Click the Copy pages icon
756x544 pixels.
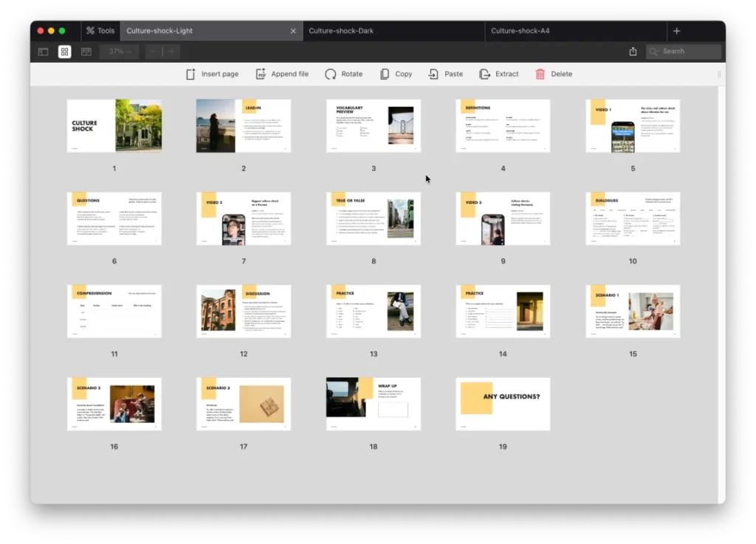[385, 74]
